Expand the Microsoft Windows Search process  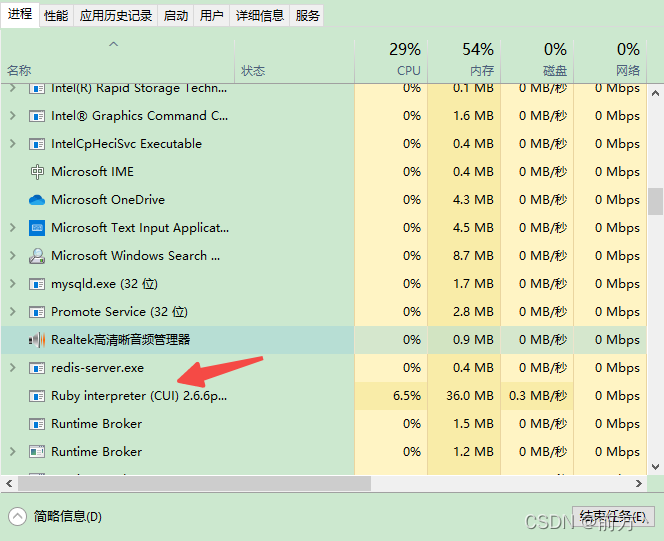pyautogui.click(x=13, y=256)
